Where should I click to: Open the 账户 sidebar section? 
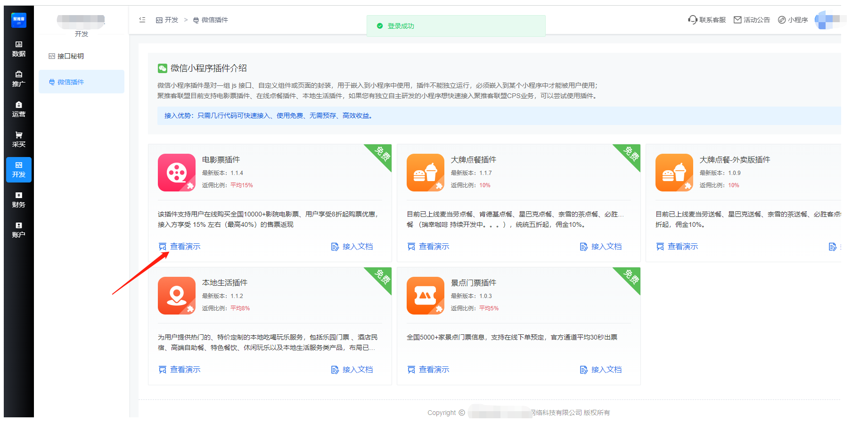pos(19,230)
